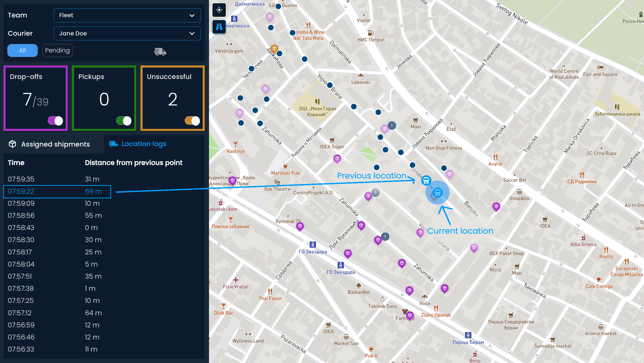This screenshot has height=363, width=644.
Task: Open the Courier dropdown showing Jane Doe
Action: pyautogui.click(x=127, y=34)
